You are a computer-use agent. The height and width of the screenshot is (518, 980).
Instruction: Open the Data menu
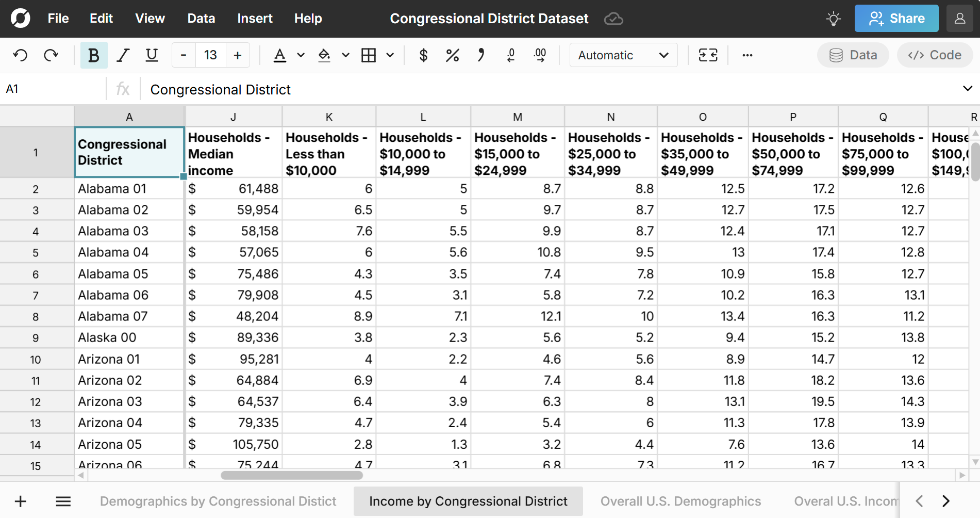[201, 18]
